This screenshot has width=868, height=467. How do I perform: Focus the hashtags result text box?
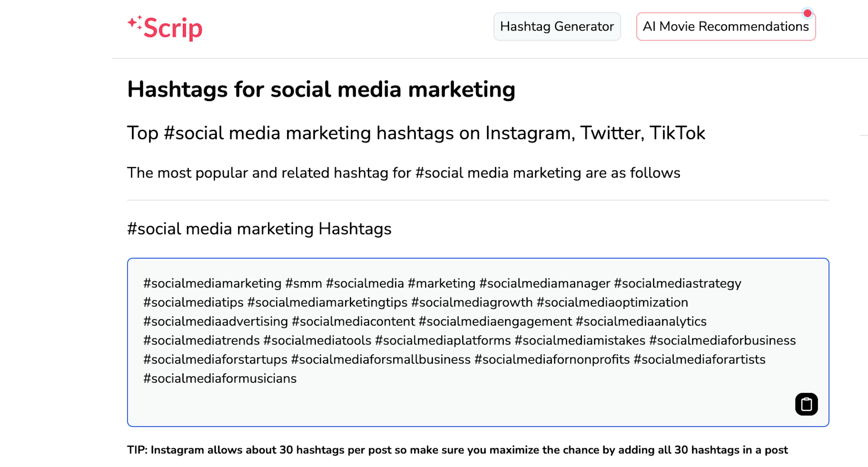pyautogui.click(x=478, y=342)
